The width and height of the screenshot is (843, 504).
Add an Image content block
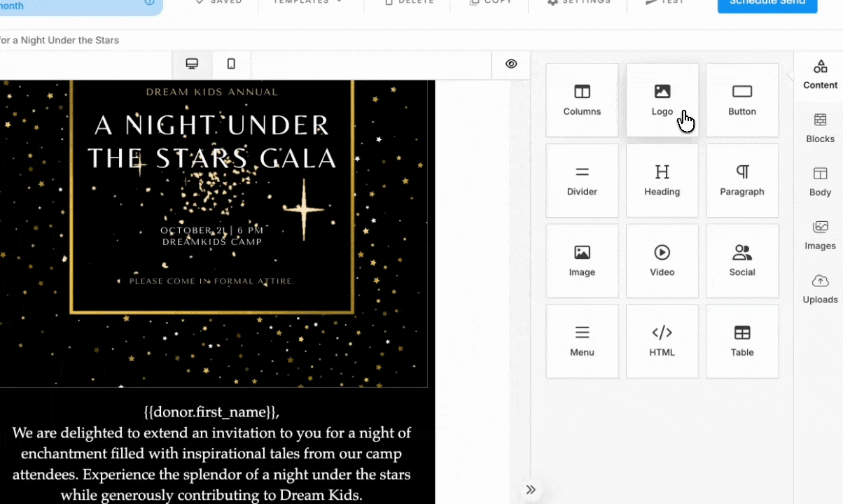click(582, 261)
